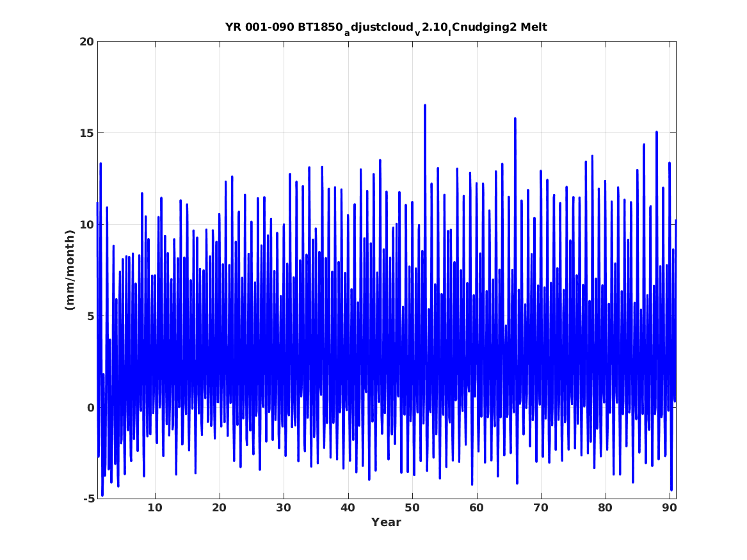Click the tall melt peak near year 66
This screenshot has height=560, width=747.
click(x=515, y=119)
